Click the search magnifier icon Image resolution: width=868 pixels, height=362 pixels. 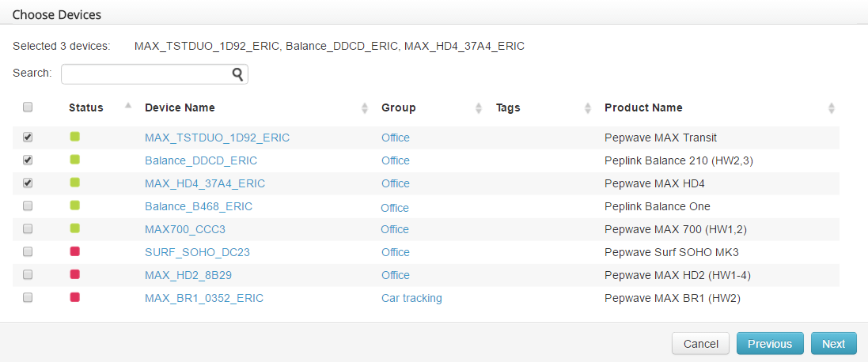tap(237, 74)
